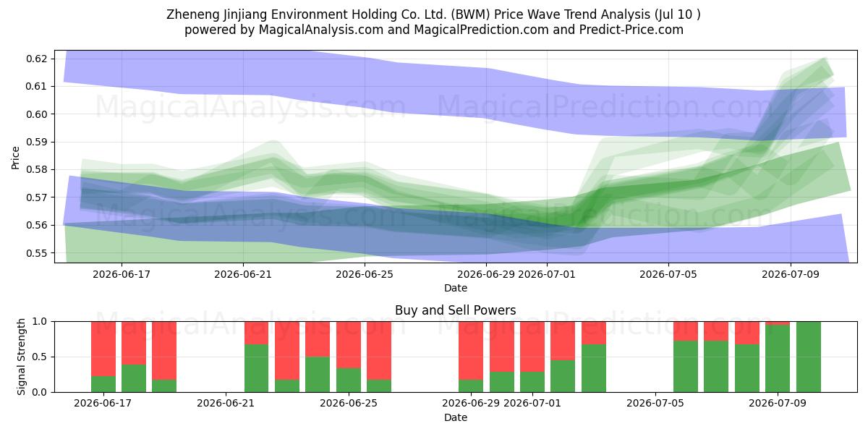Click the 0.60 price tick label
Image resolution: width=868 pixels, height=434 pixels.
[x=38, y=114]
